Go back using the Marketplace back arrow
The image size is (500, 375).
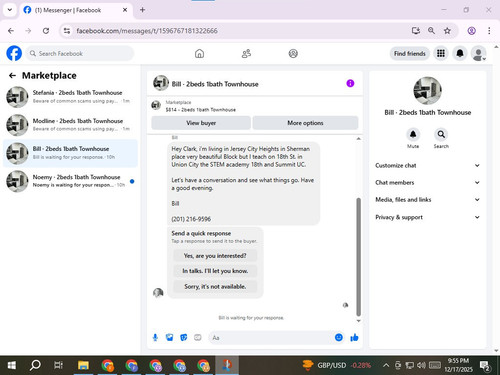(x=12, y=76)
